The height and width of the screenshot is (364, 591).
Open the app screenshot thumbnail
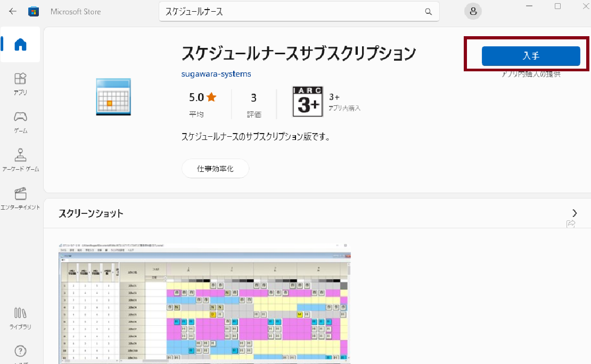(204, 303)
